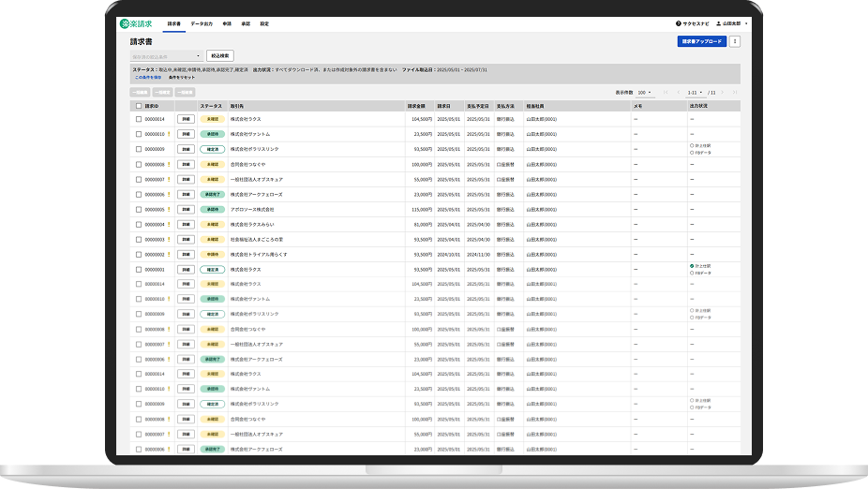Tick the checkbox for first 00000014 row

pos(139,119)
